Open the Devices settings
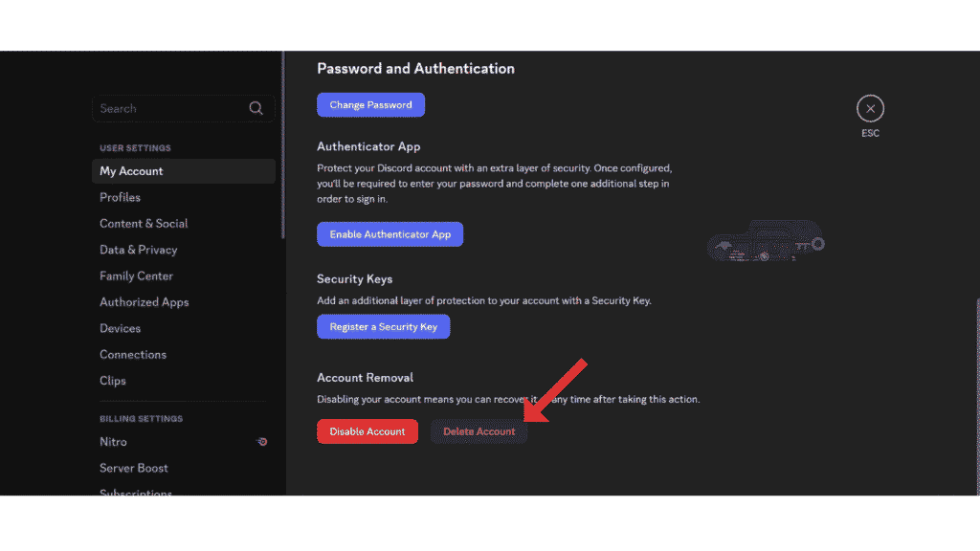This screenshot has height=551, width=980. [x=120, y=328]
